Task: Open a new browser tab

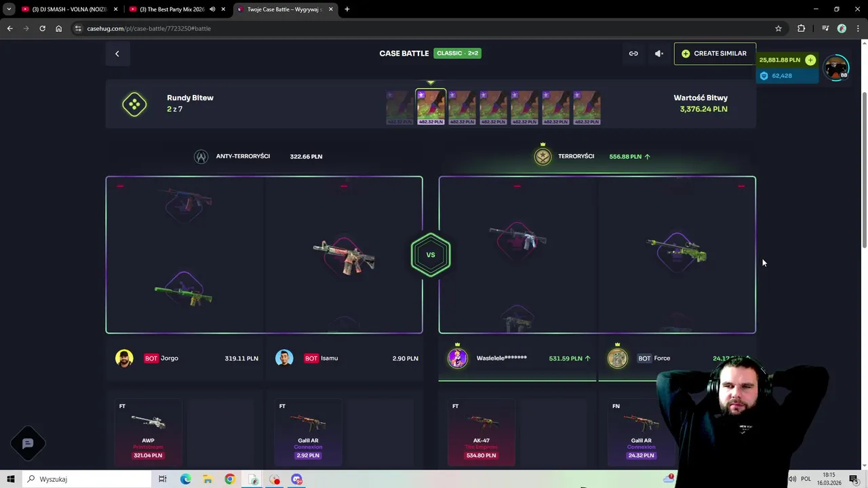Action: 347,9
